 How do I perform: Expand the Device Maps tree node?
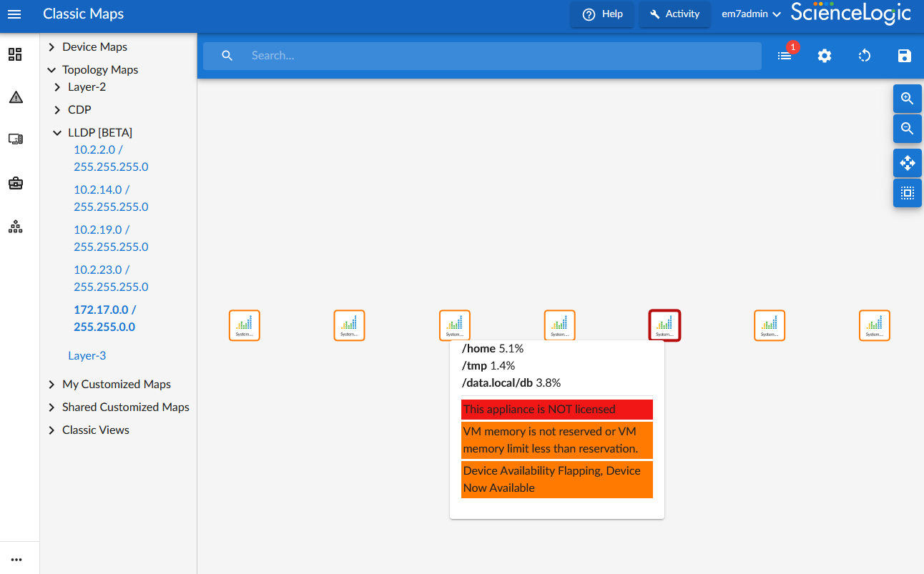(x=51, y=47)
